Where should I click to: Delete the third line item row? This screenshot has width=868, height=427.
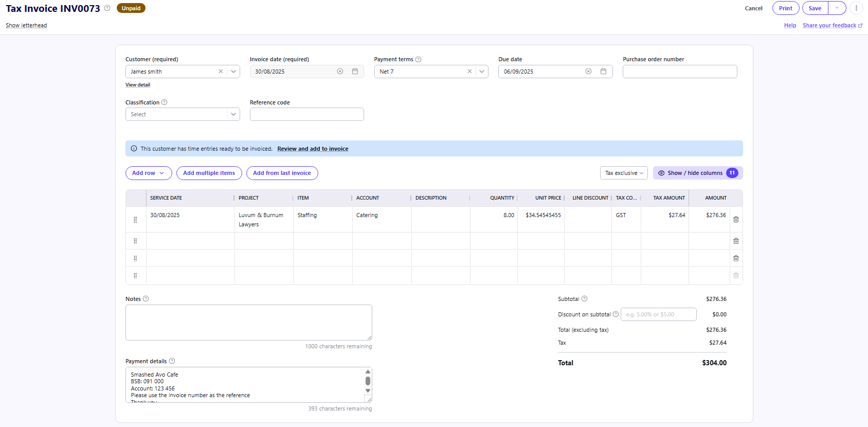coord(736,258)
